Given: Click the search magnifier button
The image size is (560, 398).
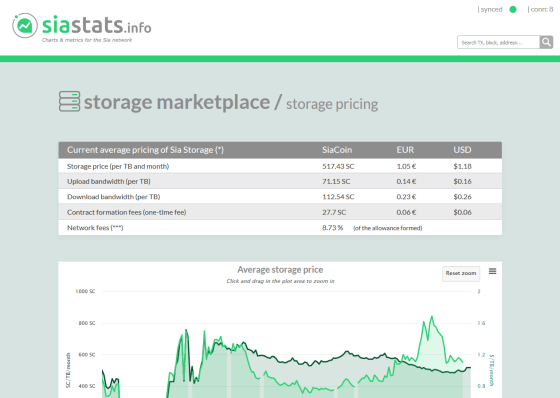Looking at the screenshot, I should pyautogui.click(x=546, y=42).
